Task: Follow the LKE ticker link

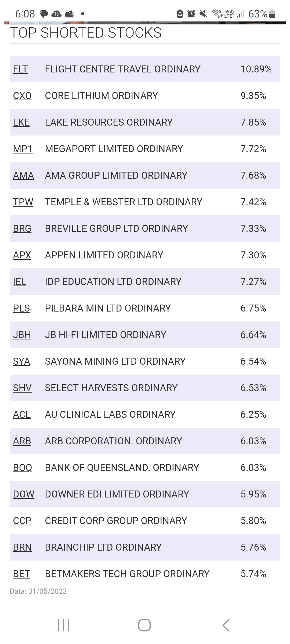Action: pyautogui.click(x=21, y=122)
